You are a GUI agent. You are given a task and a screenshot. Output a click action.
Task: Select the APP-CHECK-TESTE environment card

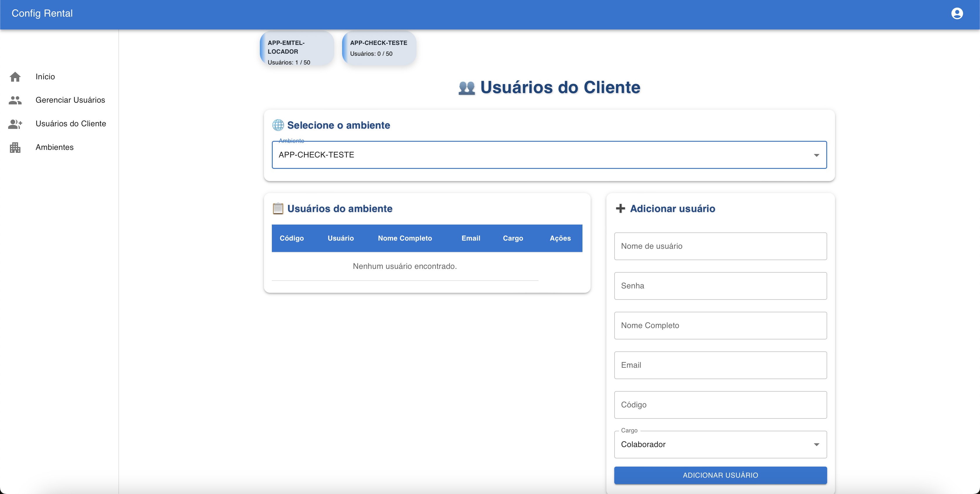coord(379,48)
